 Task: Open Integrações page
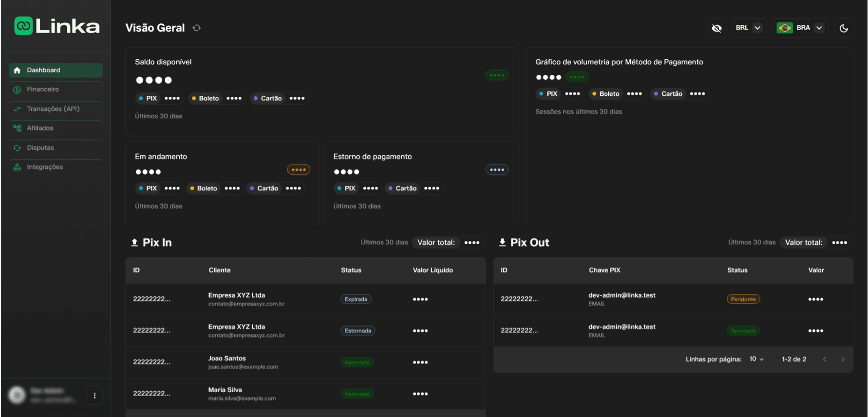[56, 167]
